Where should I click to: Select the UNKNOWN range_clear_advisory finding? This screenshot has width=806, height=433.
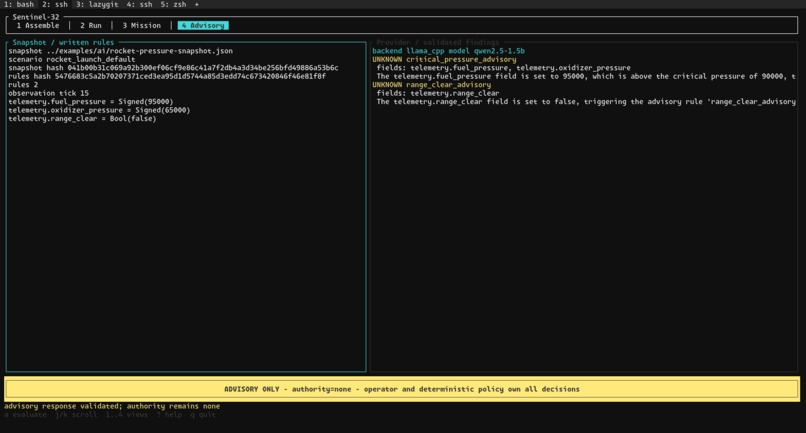coord(431,85)
